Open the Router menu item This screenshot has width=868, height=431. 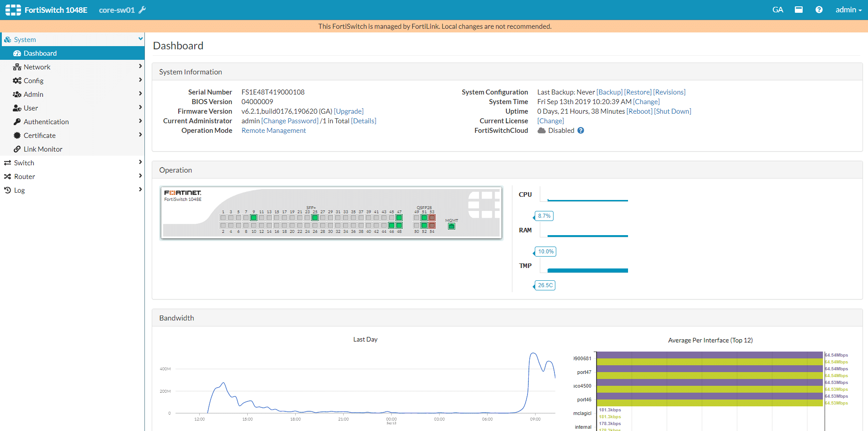pos(72,176)
